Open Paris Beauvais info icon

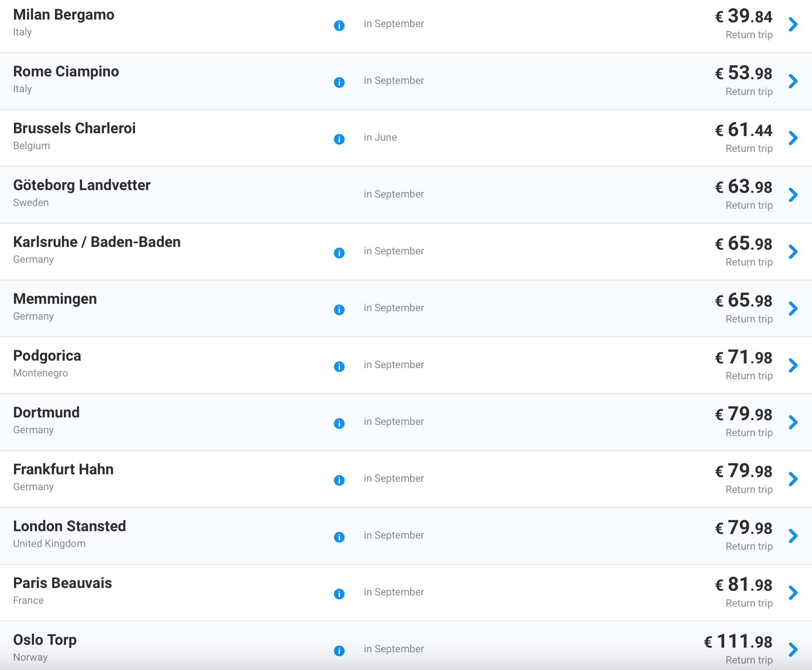coord(339,594)
